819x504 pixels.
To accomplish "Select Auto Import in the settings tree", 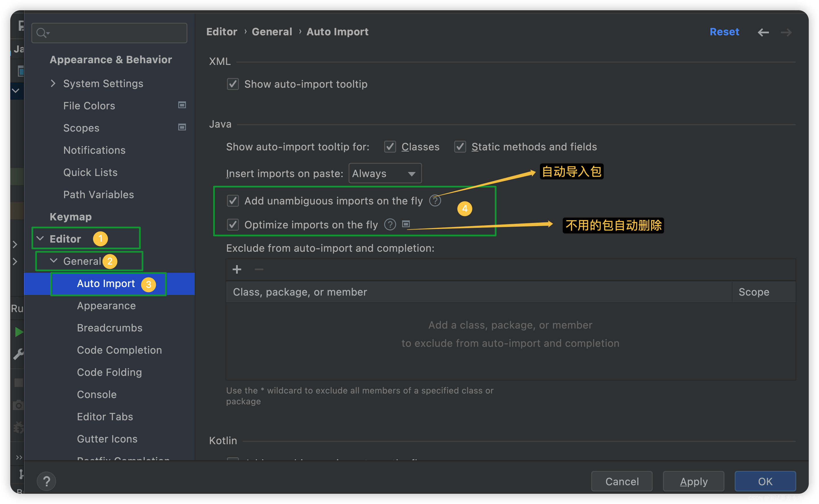I will (106, 283).
